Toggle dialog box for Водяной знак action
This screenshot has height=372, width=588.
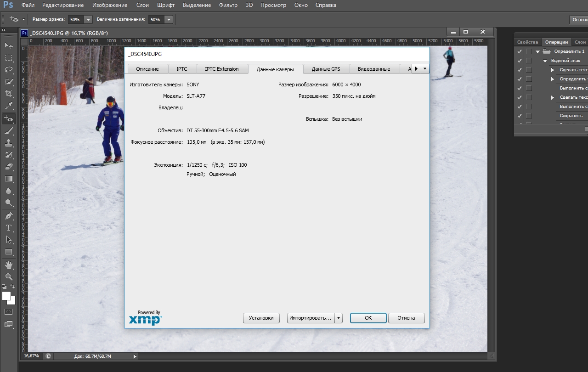(529, 61)
